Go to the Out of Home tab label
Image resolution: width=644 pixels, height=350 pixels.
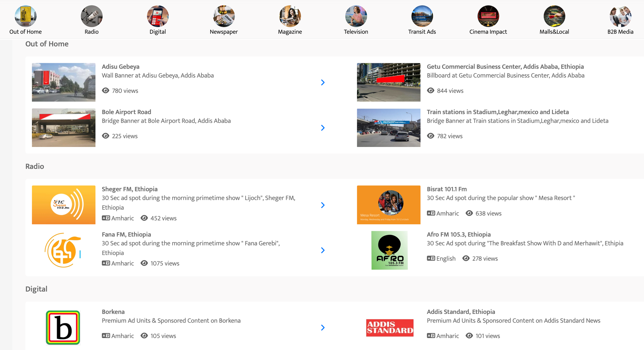[x=25, y=32]
